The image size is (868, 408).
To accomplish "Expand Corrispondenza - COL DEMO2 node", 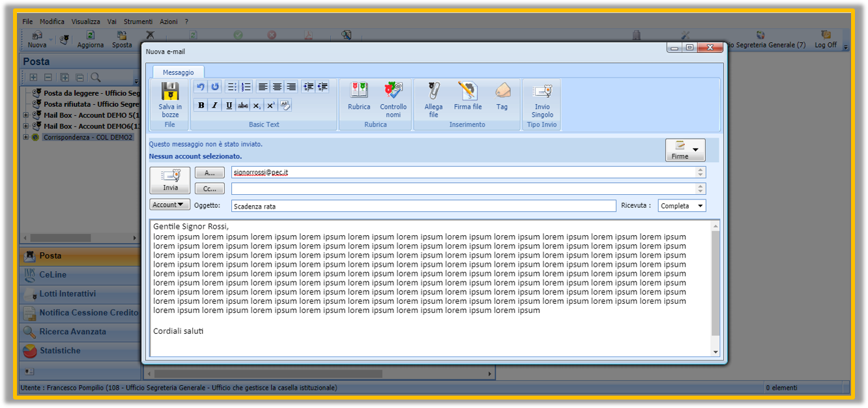I will tap(26, 138).
